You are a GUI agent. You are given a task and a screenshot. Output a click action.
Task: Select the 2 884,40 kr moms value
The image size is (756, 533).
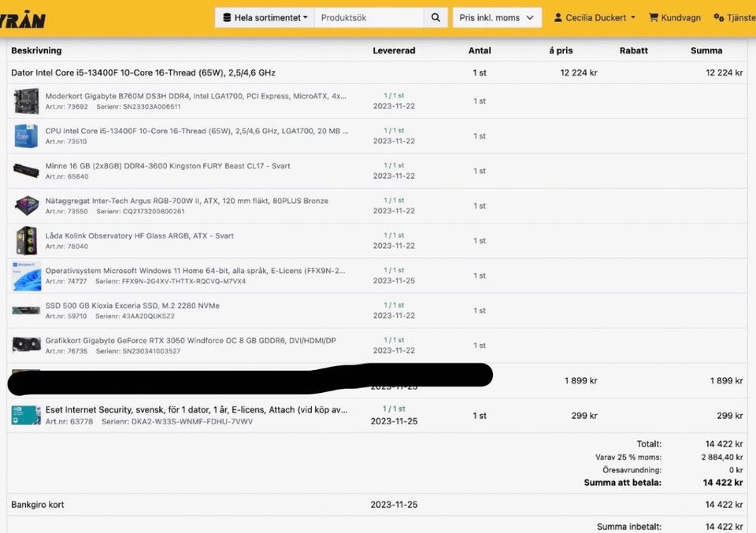point(722,457)
